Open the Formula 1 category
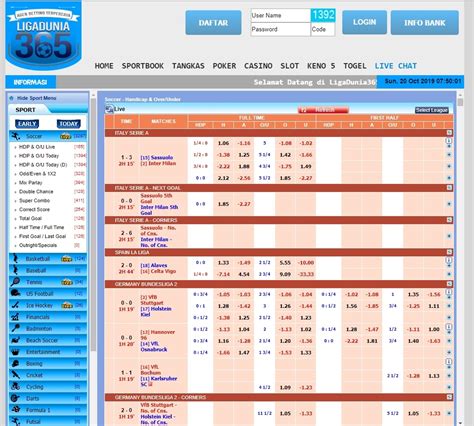Viewport: 474px width, 426px height. pos(48,410)
